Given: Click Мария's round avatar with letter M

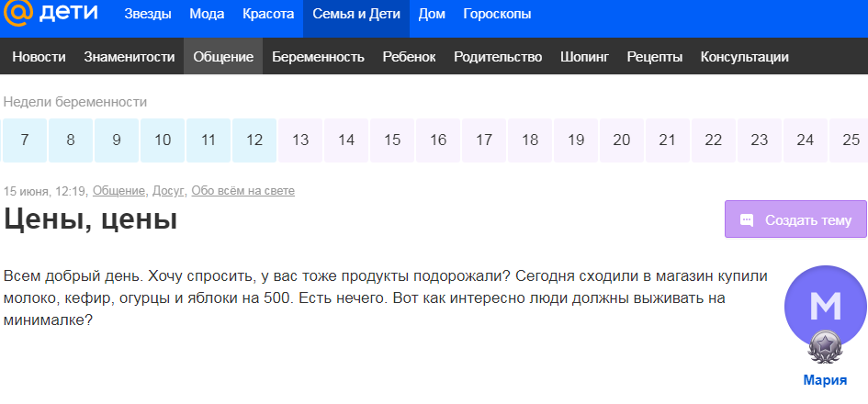Looking at the screenshot, I should click(826, 306).
